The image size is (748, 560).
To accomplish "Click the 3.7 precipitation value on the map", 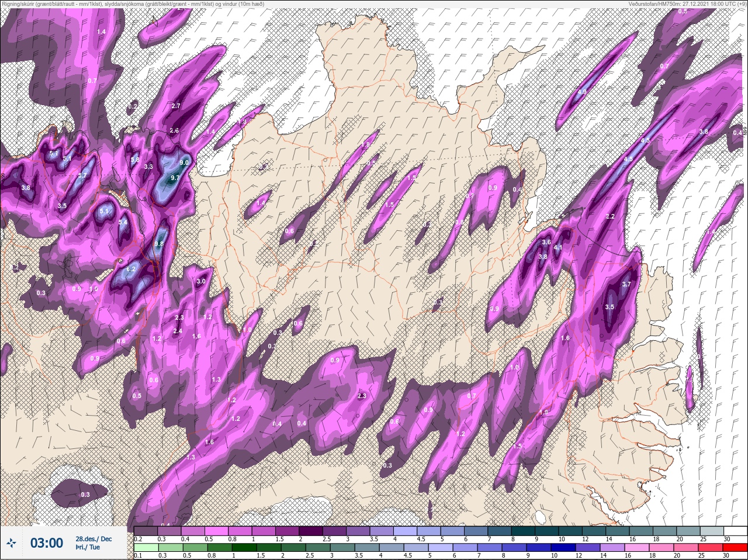I will point(627,284).
